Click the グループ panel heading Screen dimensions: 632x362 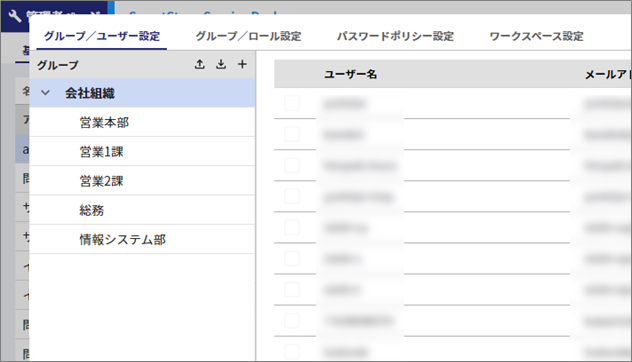(58, 65)
